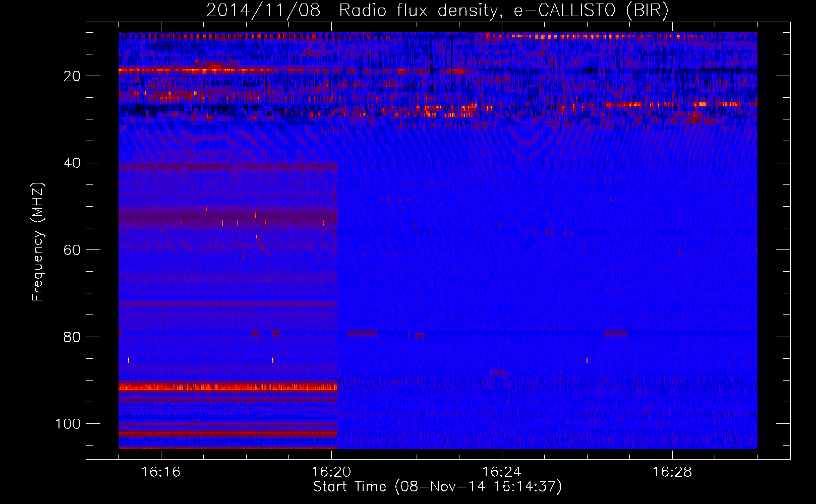Screen dimensions: 816x504
Task: Select the 16:24 time tick label
Action: [502, 472]
